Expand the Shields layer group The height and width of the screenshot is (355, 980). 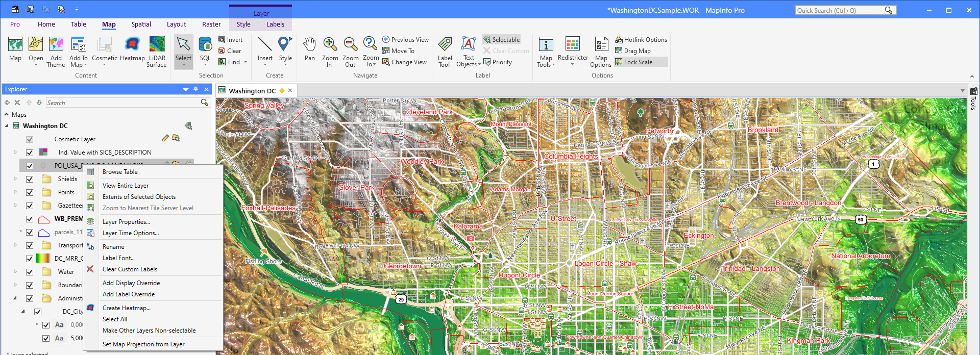coord(15,179)
